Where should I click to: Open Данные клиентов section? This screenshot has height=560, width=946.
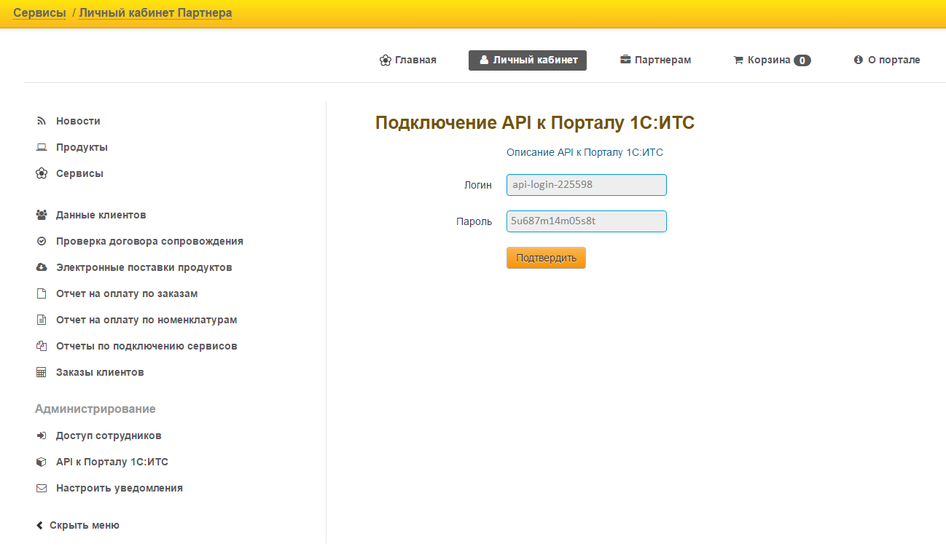point(101,215)
